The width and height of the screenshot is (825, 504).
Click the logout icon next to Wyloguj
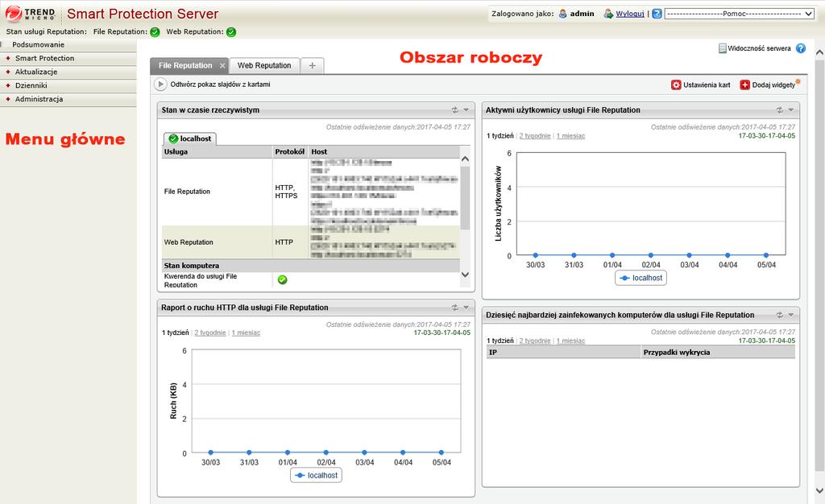tap(608, 14)
